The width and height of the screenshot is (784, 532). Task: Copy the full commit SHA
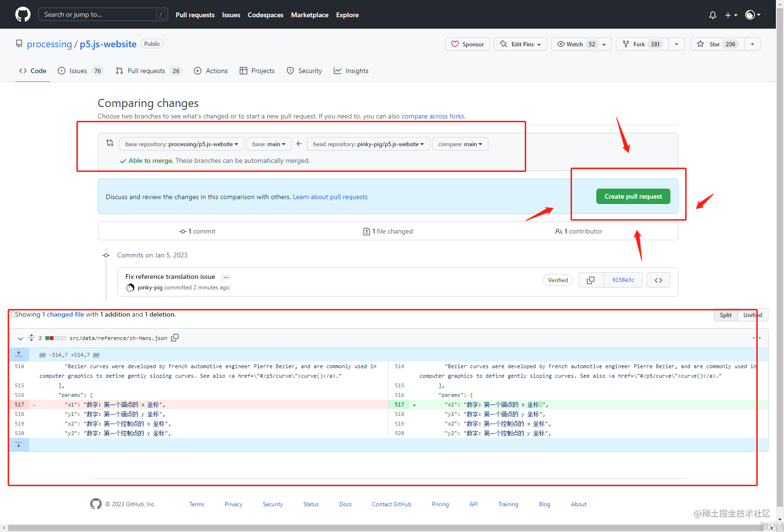(591, 280)
